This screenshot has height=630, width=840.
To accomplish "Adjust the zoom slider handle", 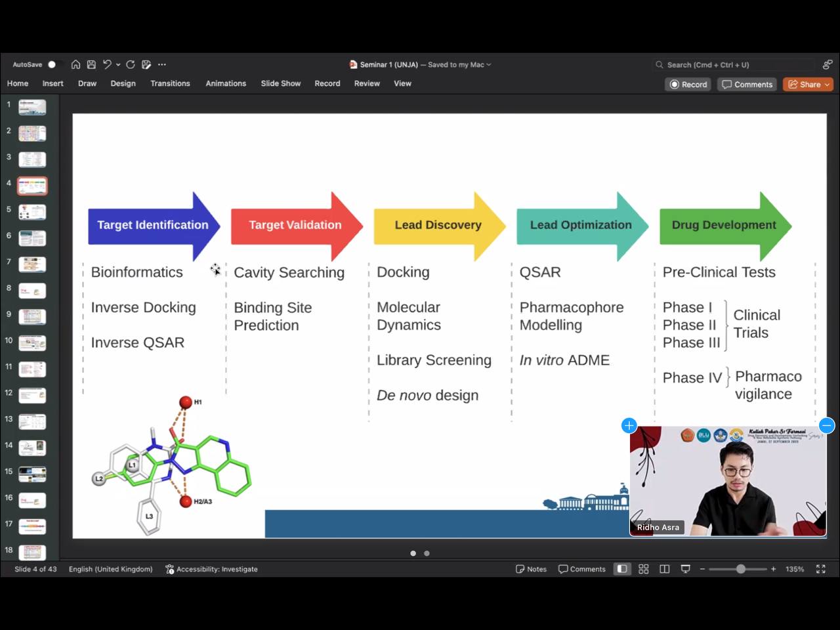I will click(x=740, y=569).
